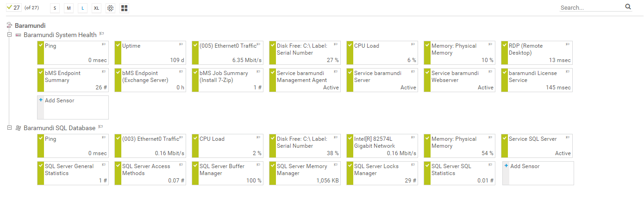Toggle the 27 up-sensors status filter
Image resolution: width=644 pixels, height=201 pixels.
[13, 8]
